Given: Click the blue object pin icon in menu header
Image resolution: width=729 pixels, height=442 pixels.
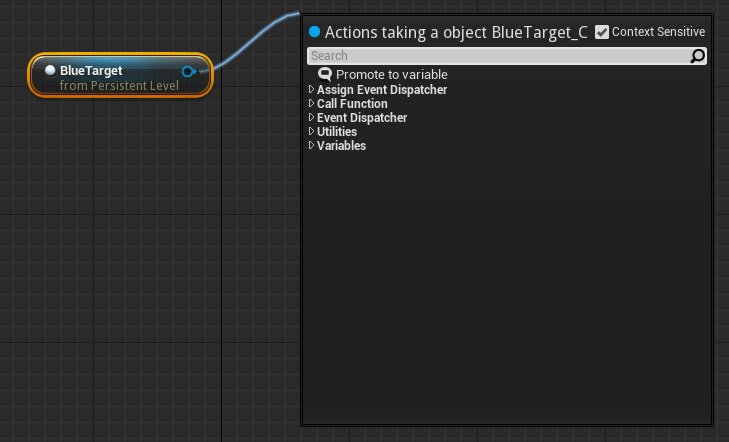Looking at the screenshot, I should point(315,32).
